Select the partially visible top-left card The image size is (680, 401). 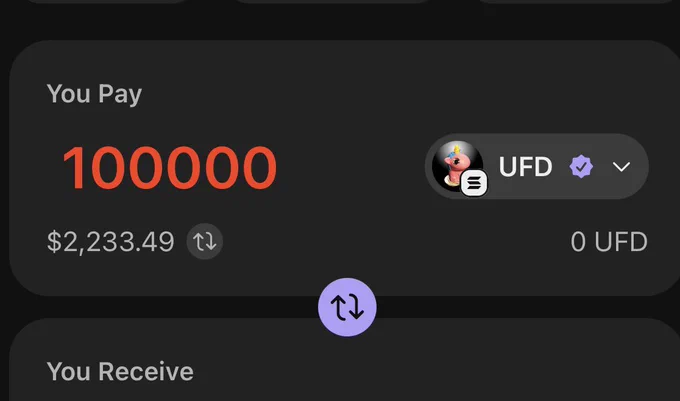pyautogui.click(x=108, y=1)
